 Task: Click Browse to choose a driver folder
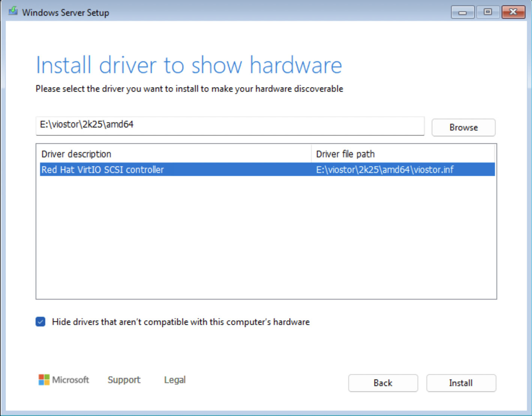click(x=463, y=127)
